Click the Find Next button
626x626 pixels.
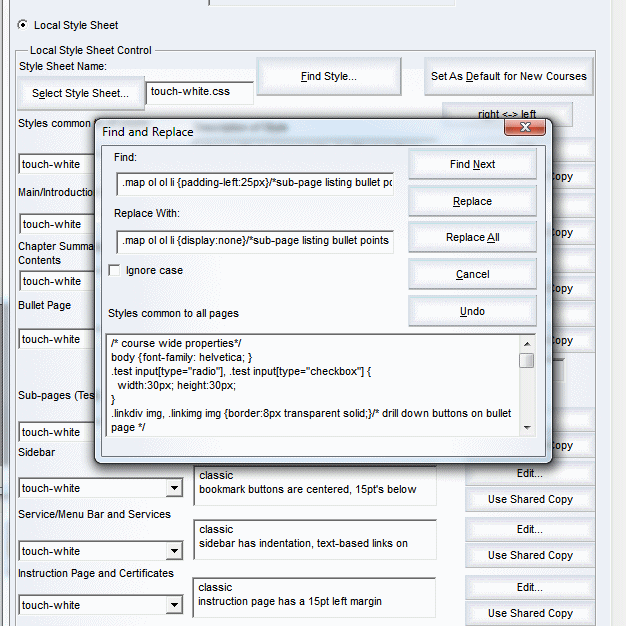(472, 164)
